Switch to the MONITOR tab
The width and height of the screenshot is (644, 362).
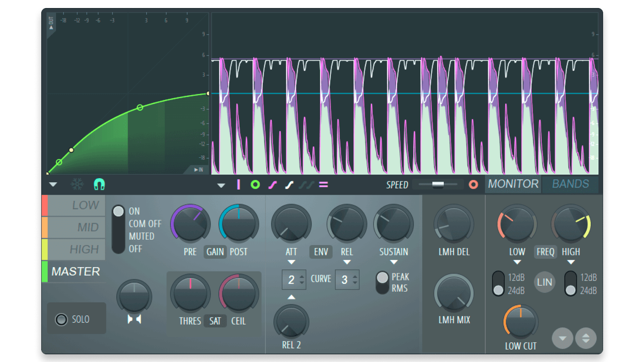pyautogui.click(x=513, y=184)
